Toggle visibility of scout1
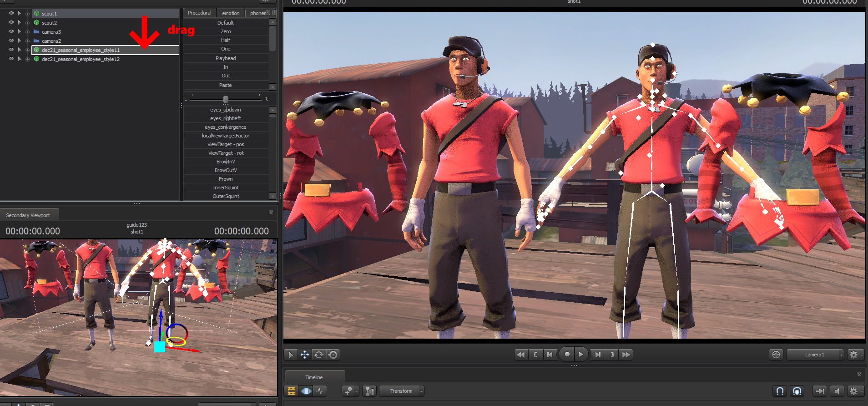The height and width of the screenshot is (406, 868). point(11,13)
